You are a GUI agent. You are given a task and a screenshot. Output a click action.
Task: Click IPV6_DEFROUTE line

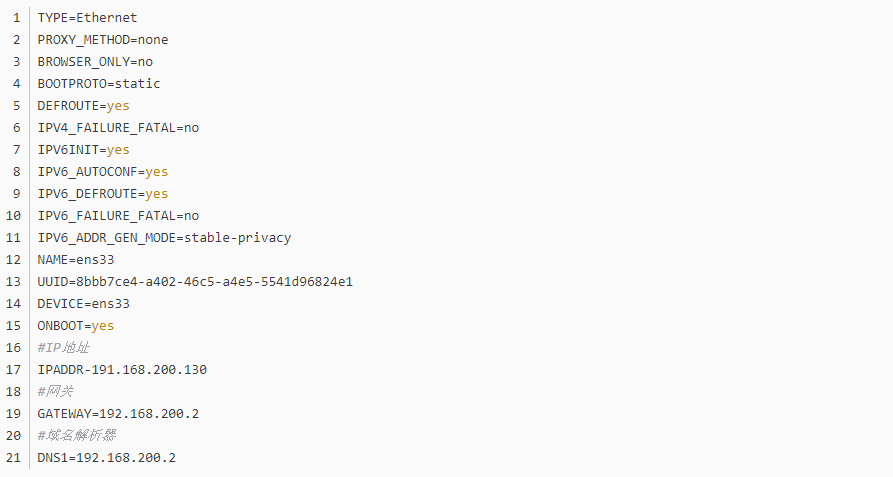(x=103, y=194)
